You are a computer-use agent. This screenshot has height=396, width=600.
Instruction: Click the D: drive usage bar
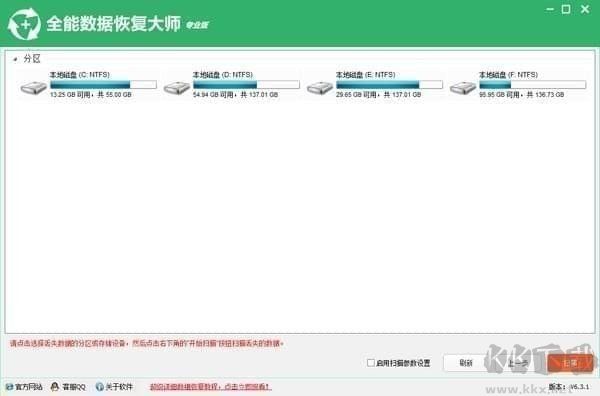pyautogui.click(x=246, y=84)
